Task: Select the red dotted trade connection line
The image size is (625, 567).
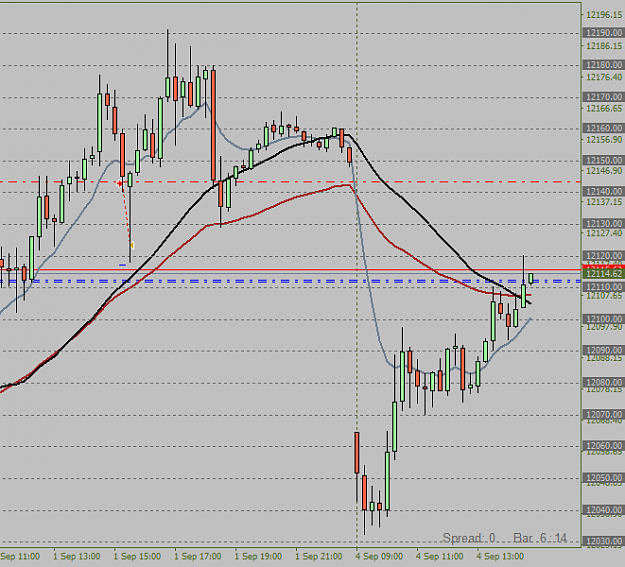Action: click(126, 214)
